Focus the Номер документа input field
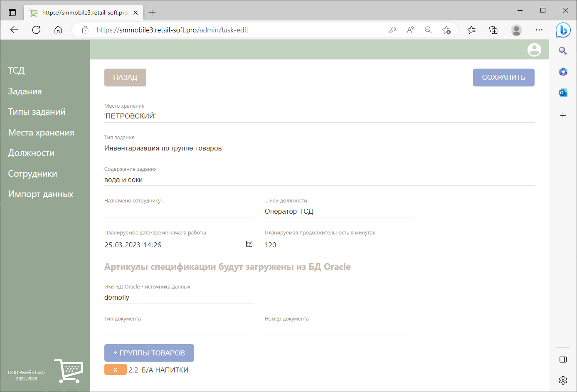This screenshot has width=577, height=392. click(x=339, y=329)
